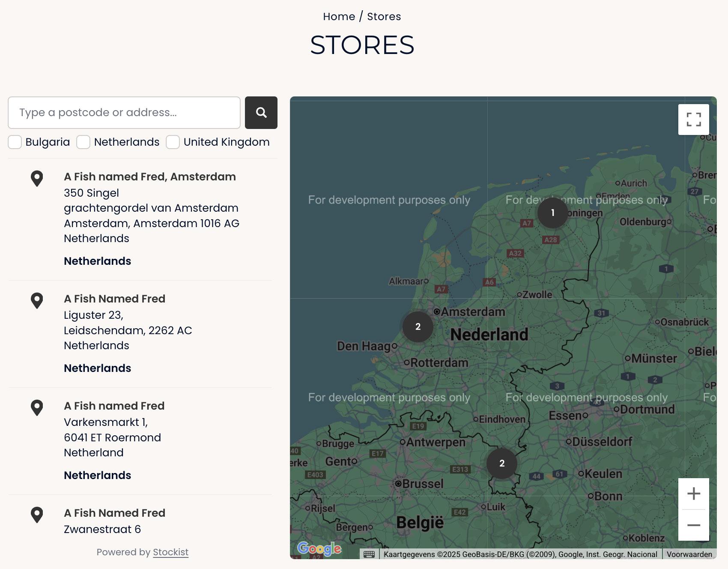Click pin icon for Amsterdam Singel store
Screen dimensions: 728x569
[37, 178]
